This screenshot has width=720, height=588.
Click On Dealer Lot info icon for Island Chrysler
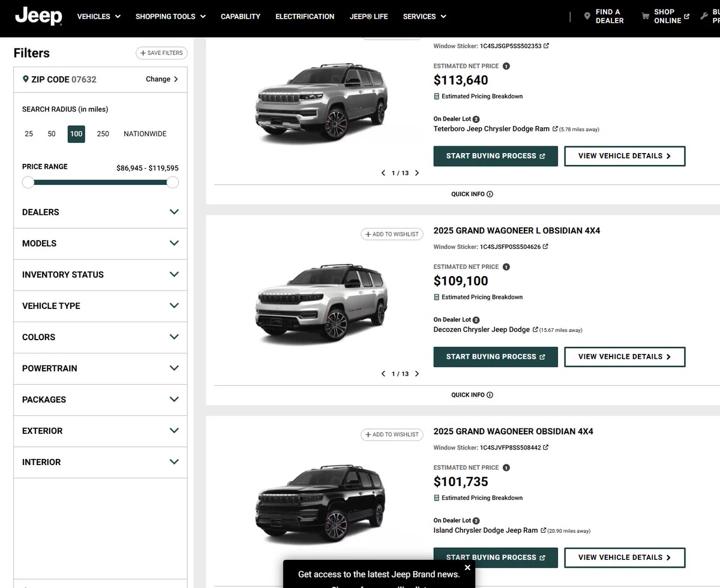tap(476, 521)
